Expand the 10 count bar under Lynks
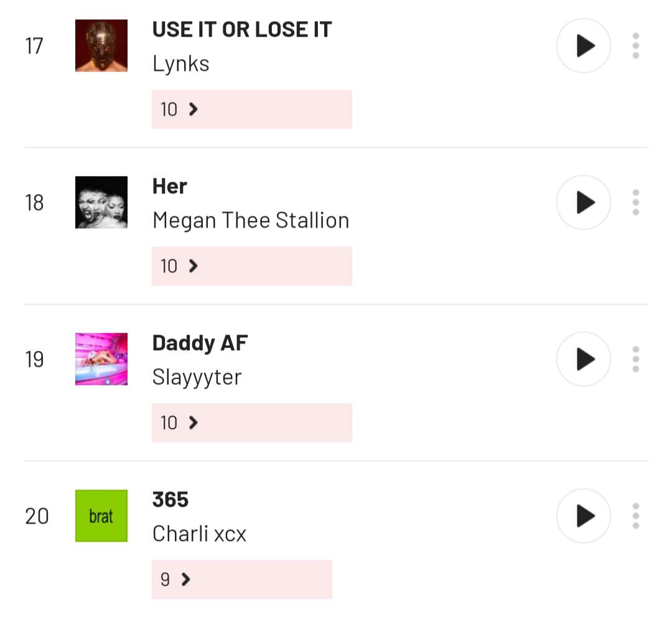The height and width of the screenshot is (617, 672). click(x=251, y=109)
